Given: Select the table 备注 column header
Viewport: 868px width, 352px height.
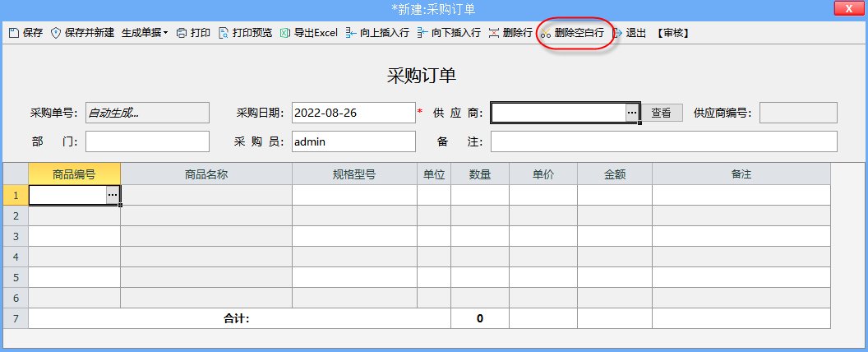Looking at the screenshot, I should 741,174.
